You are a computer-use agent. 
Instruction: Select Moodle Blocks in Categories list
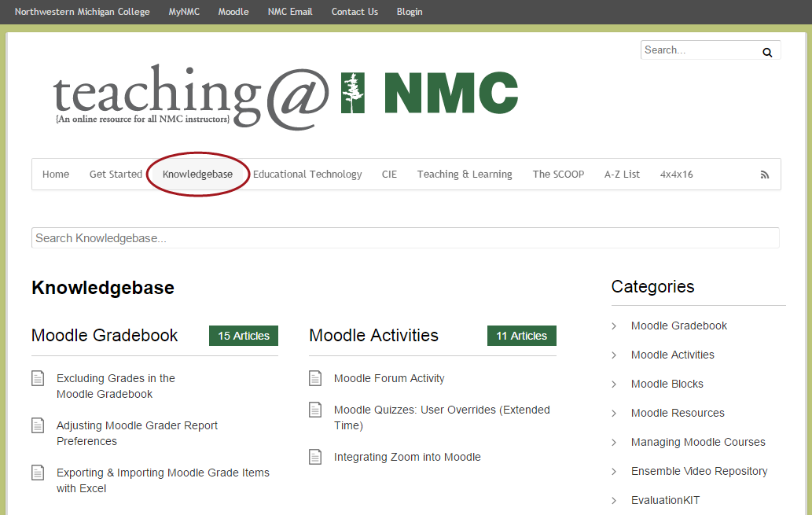click(667, 384)
